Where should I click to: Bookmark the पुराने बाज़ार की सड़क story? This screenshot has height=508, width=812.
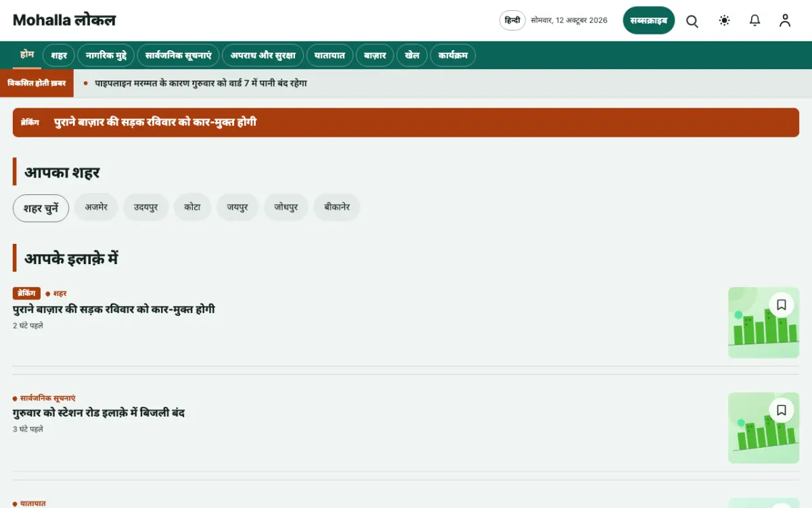(782, 305)
